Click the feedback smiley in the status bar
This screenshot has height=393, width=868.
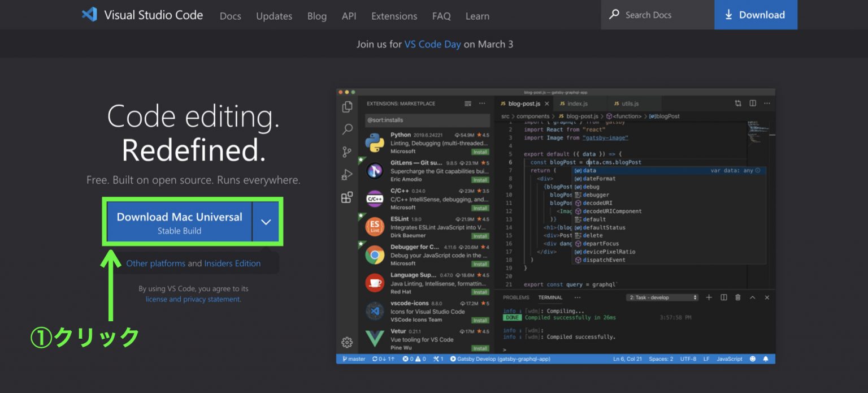pyautogui.click(x=752, y=359)
